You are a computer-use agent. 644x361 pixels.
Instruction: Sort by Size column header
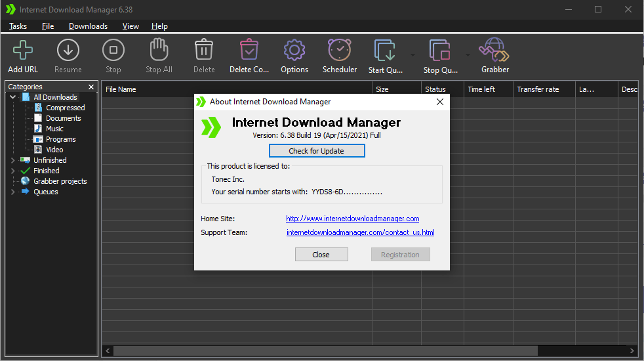pyautogui.click(x=397, y=89)
